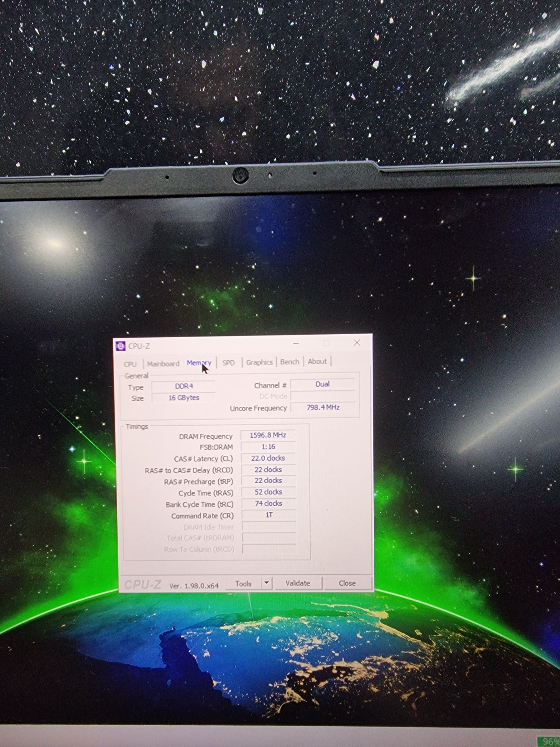Switch to the CPU tab
This screenshot has height=747, width=560.
point(130,364)
